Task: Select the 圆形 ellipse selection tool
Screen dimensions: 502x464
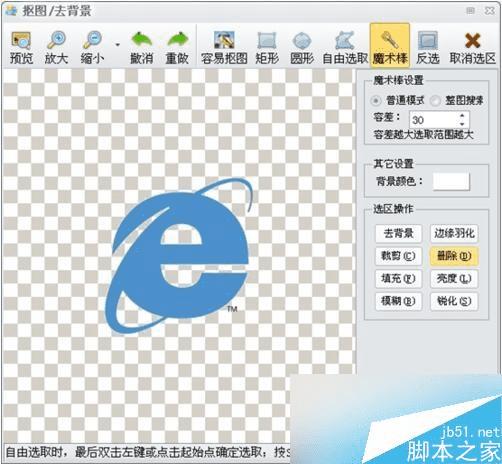Action: (x=302, y=47)
